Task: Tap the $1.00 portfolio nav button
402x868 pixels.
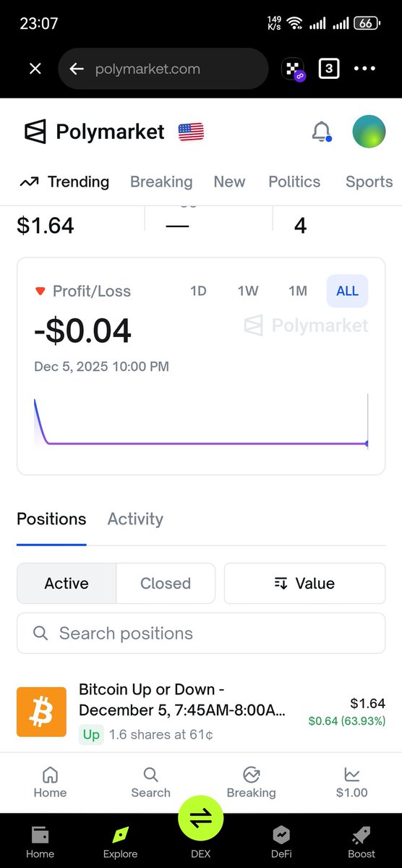Action: [352, 783]
